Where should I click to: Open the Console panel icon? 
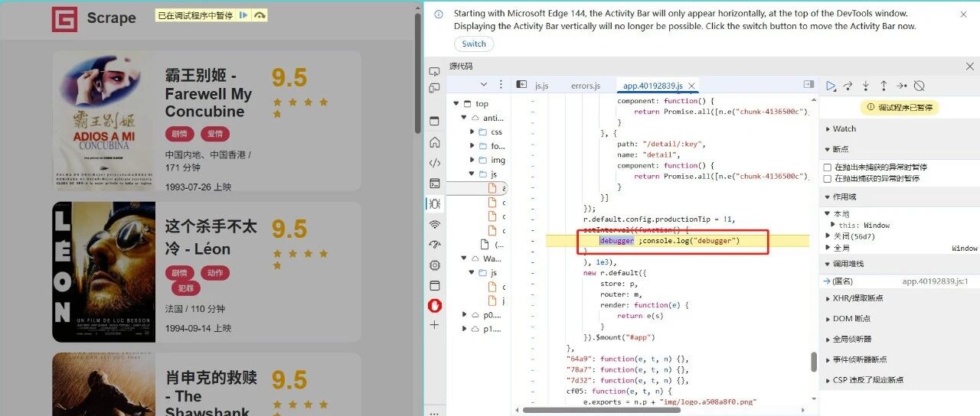coord(434,184)
